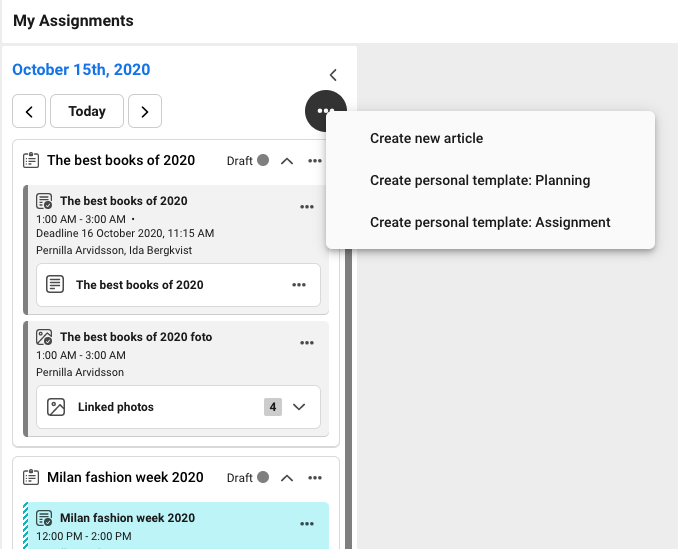Image resolution: width=678 pixels, height=549 pixels.
Task: Expand the Linked photos list
Action: pyautogui.click(x=299, y=407)
